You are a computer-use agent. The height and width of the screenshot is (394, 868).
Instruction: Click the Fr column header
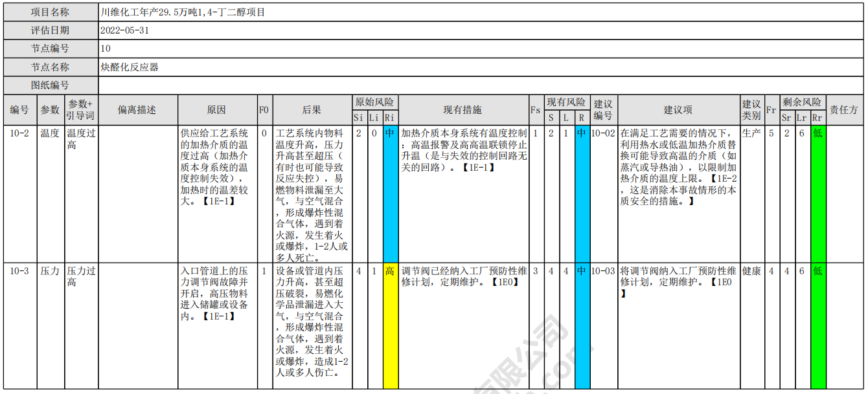coord(771,110)
